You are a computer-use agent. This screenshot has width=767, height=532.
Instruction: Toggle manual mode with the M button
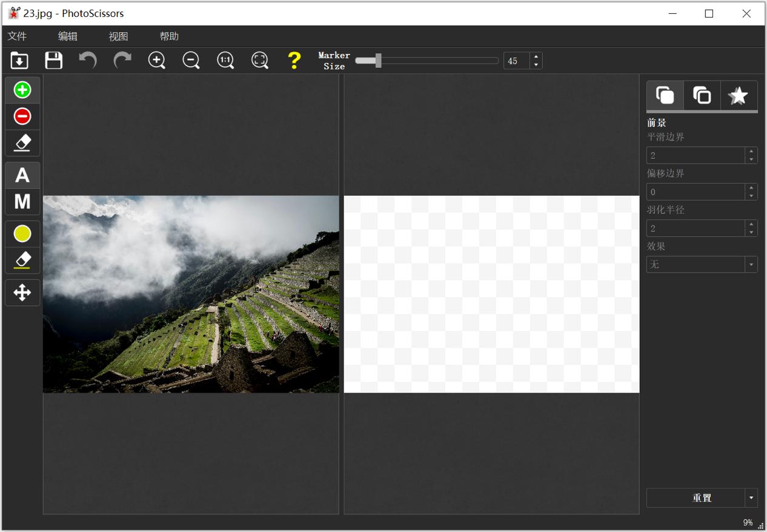click(22, 202)
